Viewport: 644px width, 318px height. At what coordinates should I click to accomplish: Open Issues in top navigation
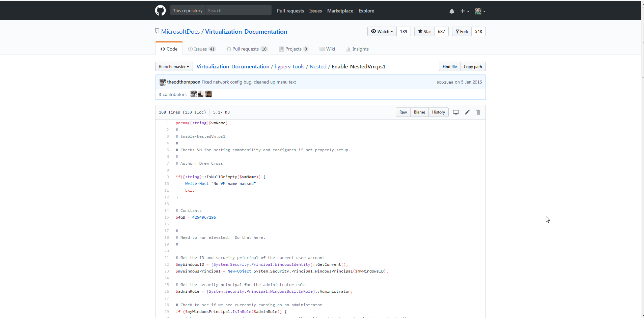tap(315, 11)
